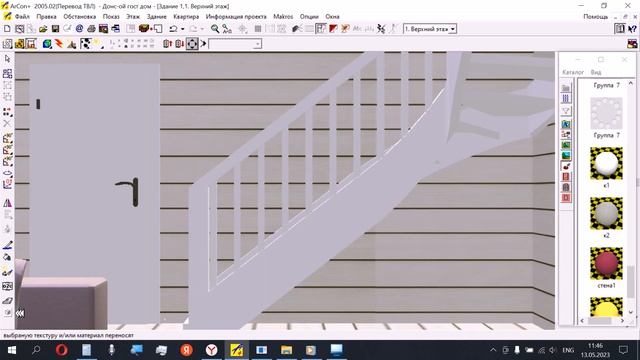Click the eraser tool in left toolbar
The height and width of the screenshot is (360, 640).
pos(7,301)
